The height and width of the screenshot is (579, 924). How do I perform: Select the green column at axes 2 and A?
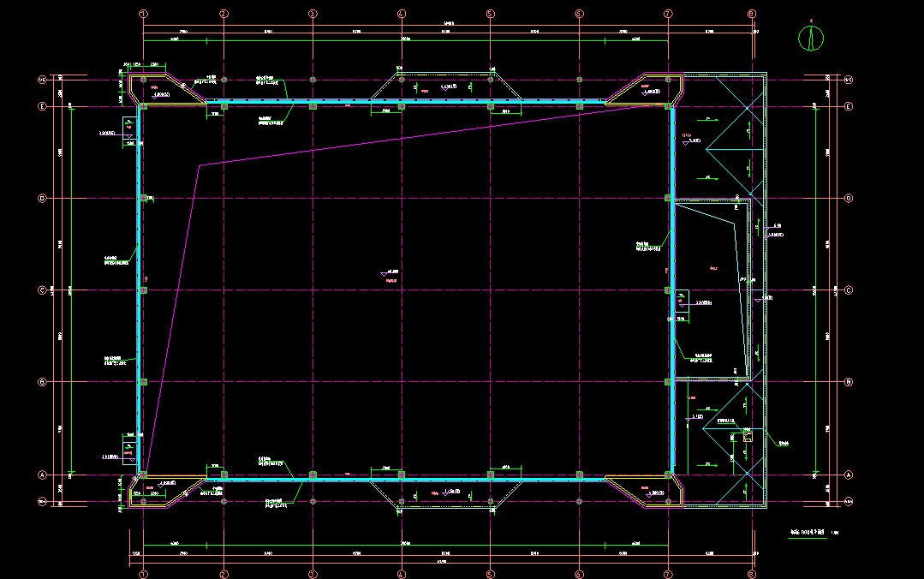(x=224, y=475)
